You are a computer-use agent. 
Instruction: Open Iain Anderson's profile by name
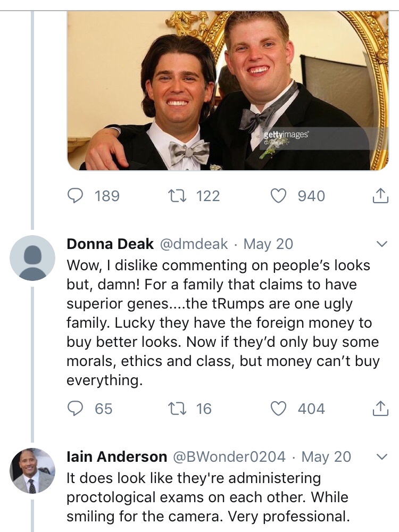click(x=117, y=457)
